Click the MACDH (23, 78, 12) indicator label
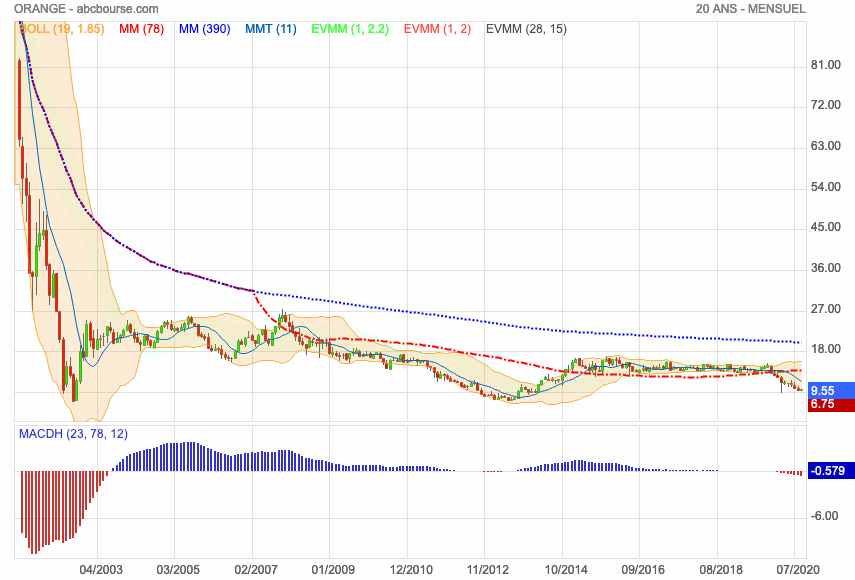 click(74, 434)
